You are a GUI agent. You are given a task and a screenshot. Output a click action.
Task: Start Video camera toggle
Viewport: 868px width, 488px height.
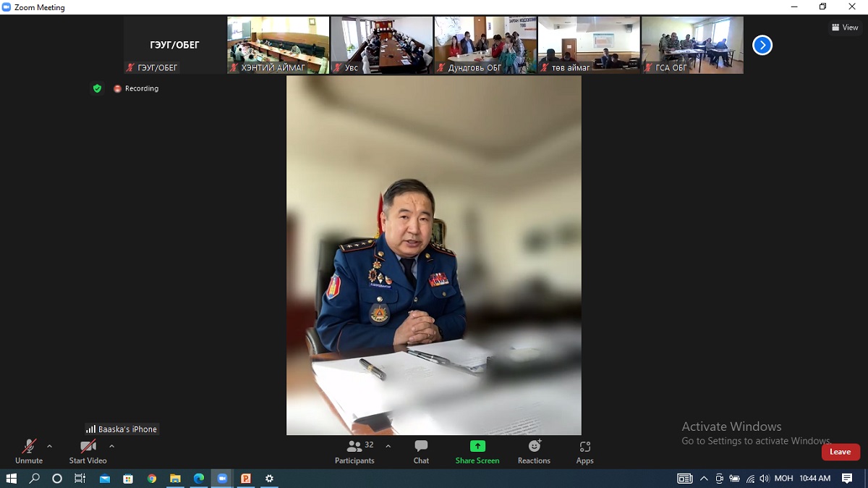(x=88, y=451)
